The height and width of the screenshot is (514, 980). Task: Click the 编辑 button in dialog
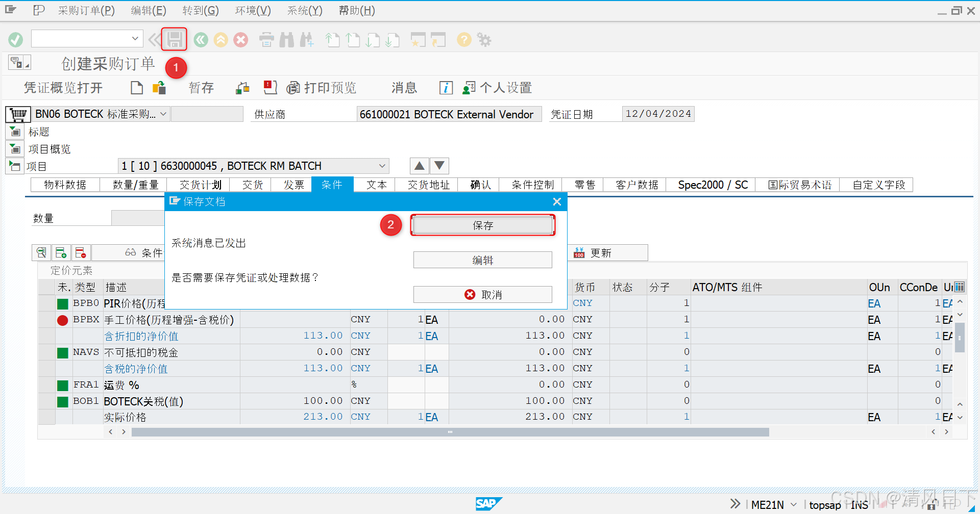click(483, 260)
